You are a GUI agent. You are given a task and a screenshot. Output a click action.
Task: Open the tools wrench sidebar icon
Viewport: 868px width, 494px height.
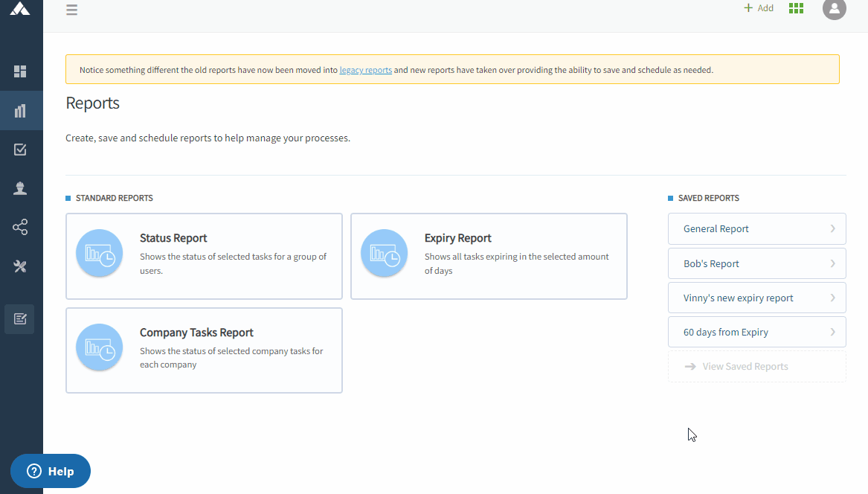point(20,266)
